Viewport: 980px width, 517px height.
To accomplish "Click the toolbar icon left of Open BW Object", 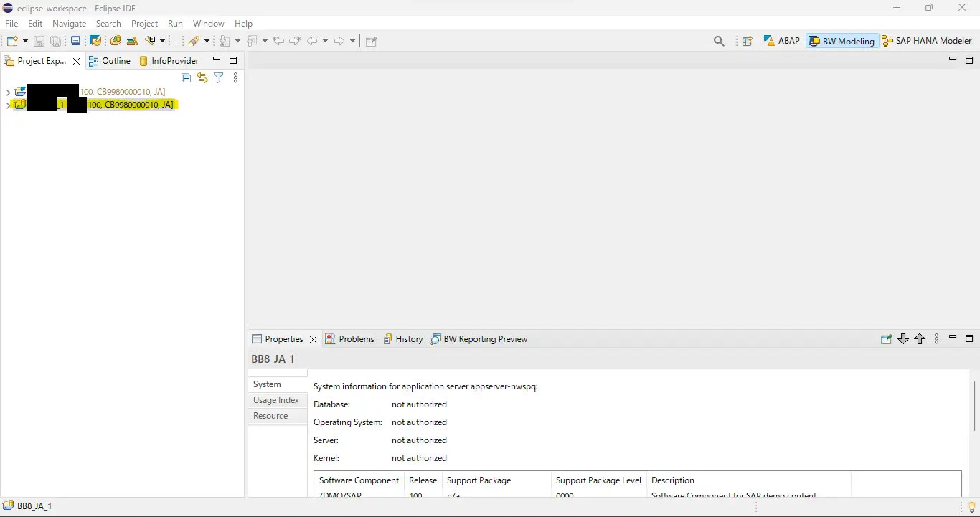I will (95, 41).
